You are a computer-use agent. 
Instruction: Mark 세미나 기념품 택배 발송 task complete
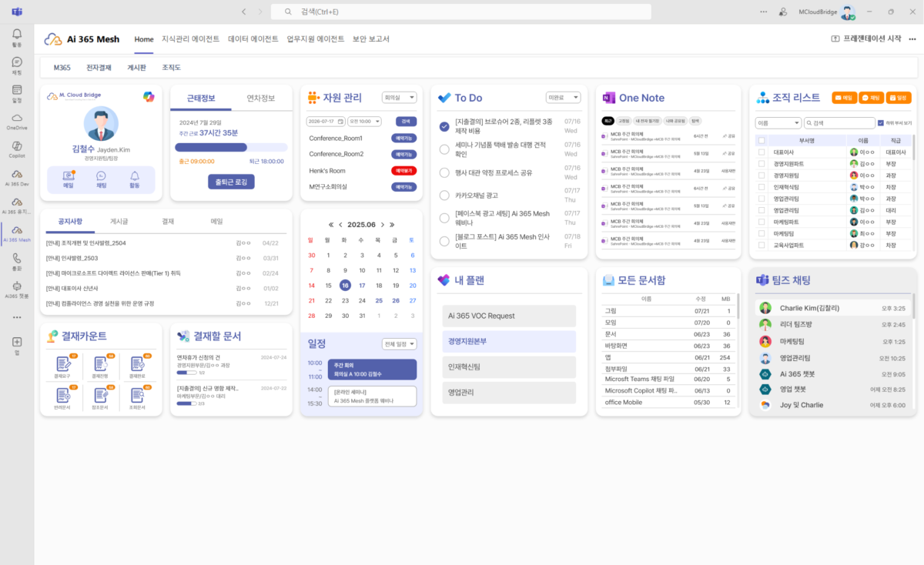(x=444, y=149)
